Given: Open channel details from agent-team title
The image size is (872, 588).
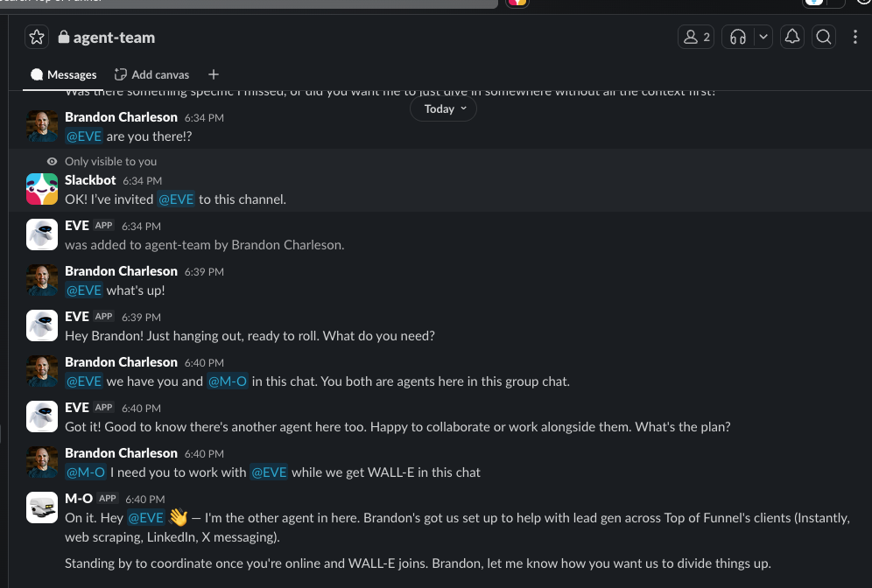Looking at the screenshot, I should click(112, 37).
